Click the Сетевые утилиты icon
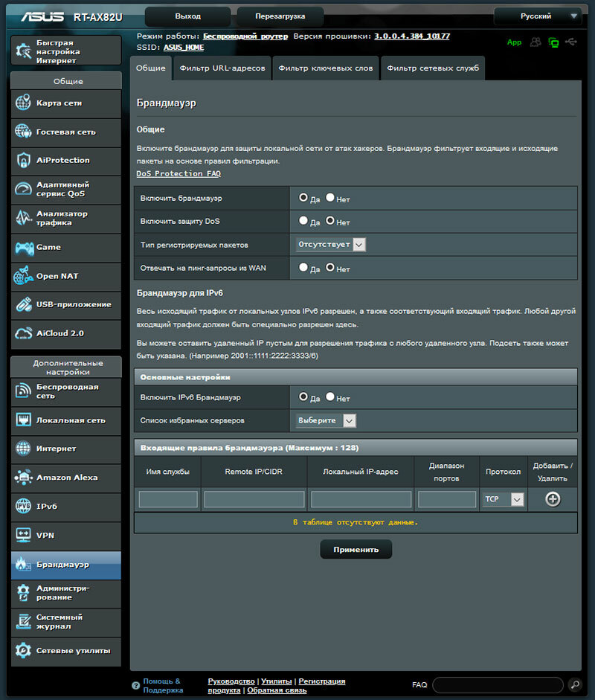The image size is (595, 700). [x=23, y=650]
